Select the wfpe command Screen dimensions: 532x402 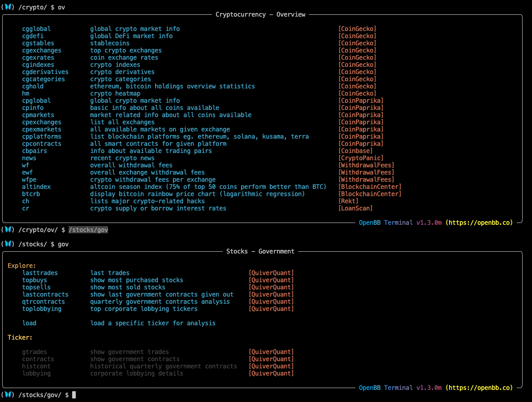[x=29, y=179]
